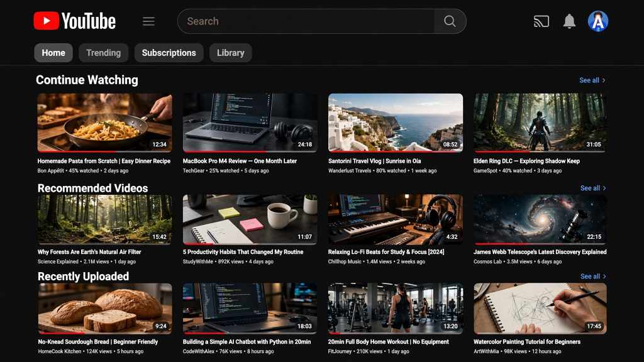
Task: Expand See all for Recently Uploaded
Action: (593, 277)
